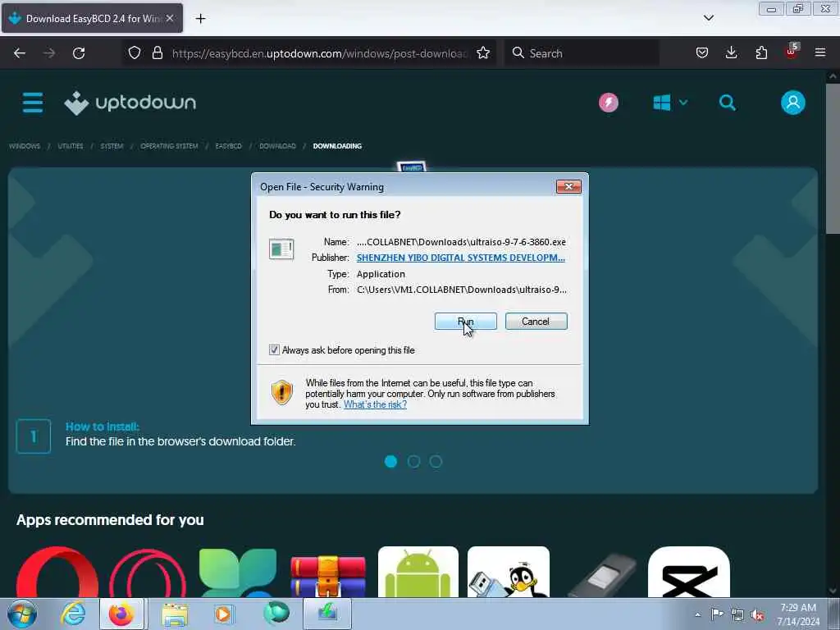Show Firefox downloads panel
Image resolution: width=840 pixels, height=630 pixels.
tap(731, 53)
